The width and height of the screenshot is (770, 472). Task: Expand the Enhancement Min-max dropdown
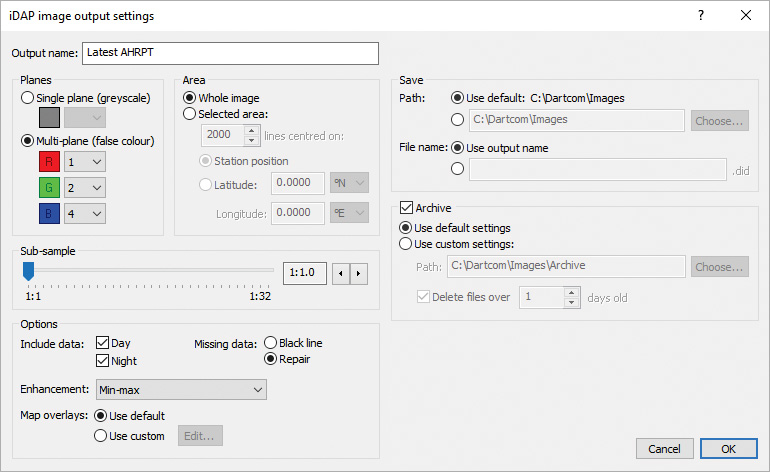pyautogui.click(x=181, y=389)
